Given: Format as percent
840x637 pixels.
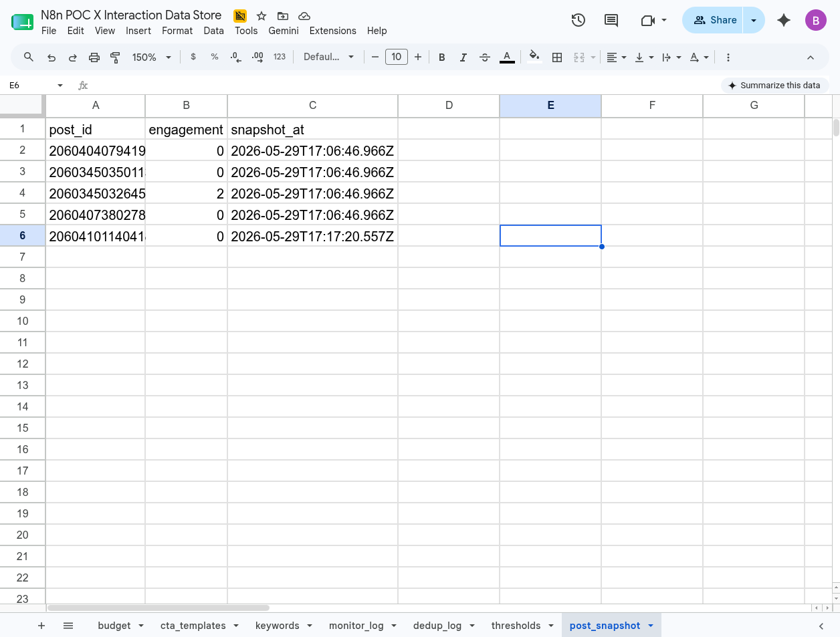Looking at the screenshot, I should [215, 57].
